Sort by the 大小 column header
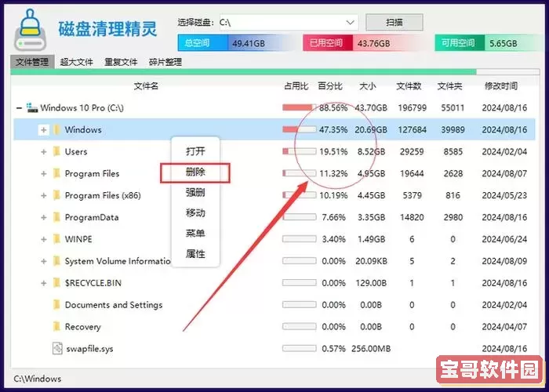This screenshot has height=392, width=549. pyautogui.click(x=367, y=85)
